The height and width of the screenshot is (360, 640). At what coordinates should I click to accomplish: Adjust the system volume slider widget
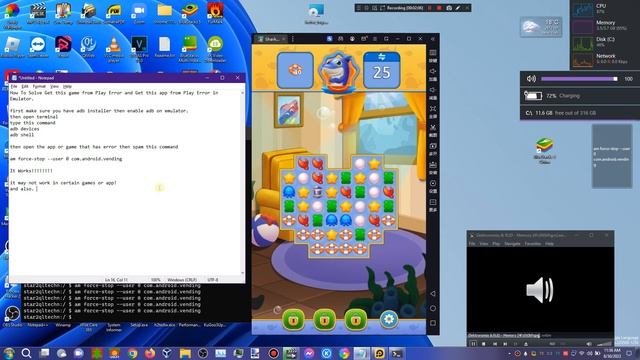(579, 79)
